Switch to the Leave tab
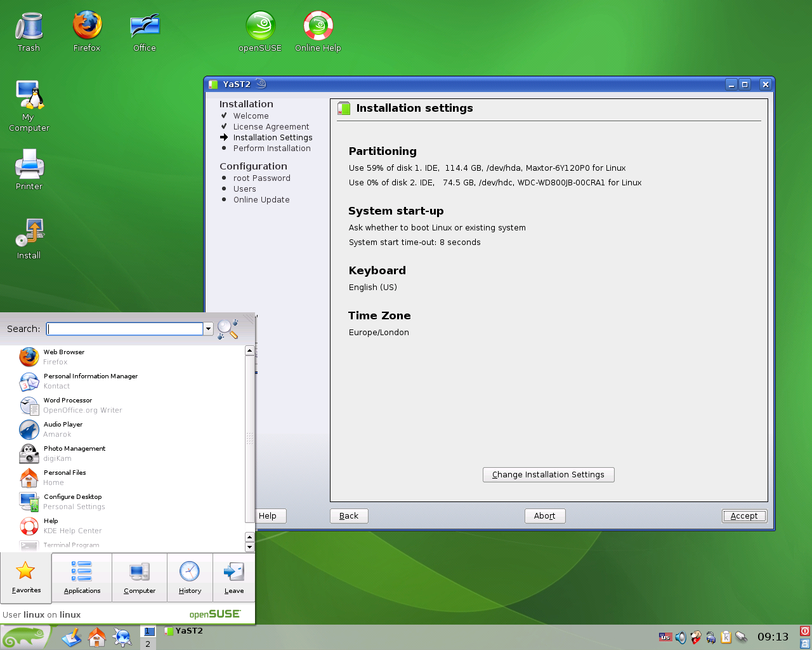Screen dimensions: 812x650 pyautogui.click(x=234, y=578)
